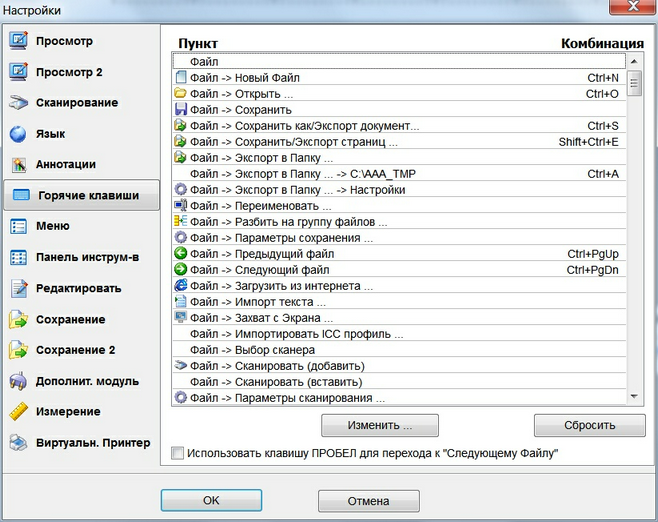Click the Просмотр monitor icon
Viewport: 658px width, 522px height.
(x=18, y=41)
